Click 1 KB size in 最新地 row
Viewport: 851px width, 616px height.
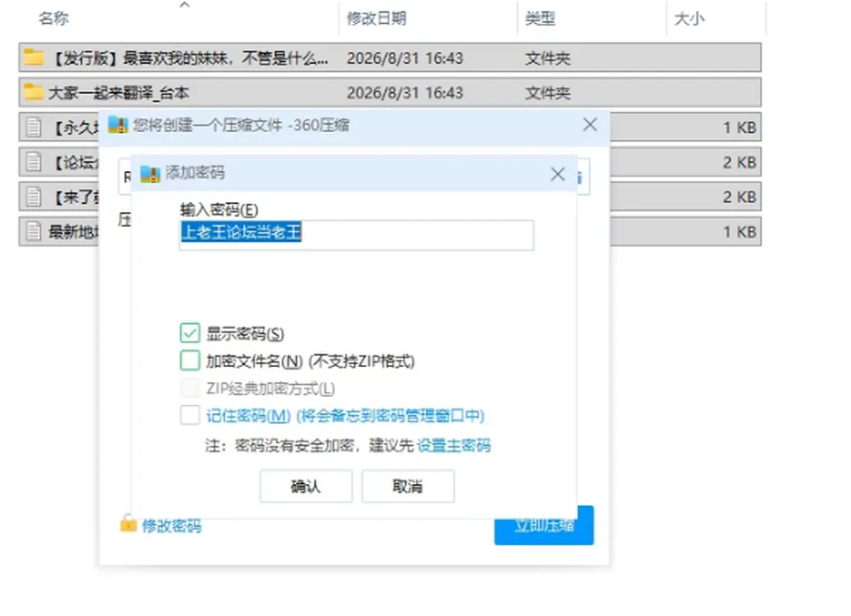tap(739, 231)
